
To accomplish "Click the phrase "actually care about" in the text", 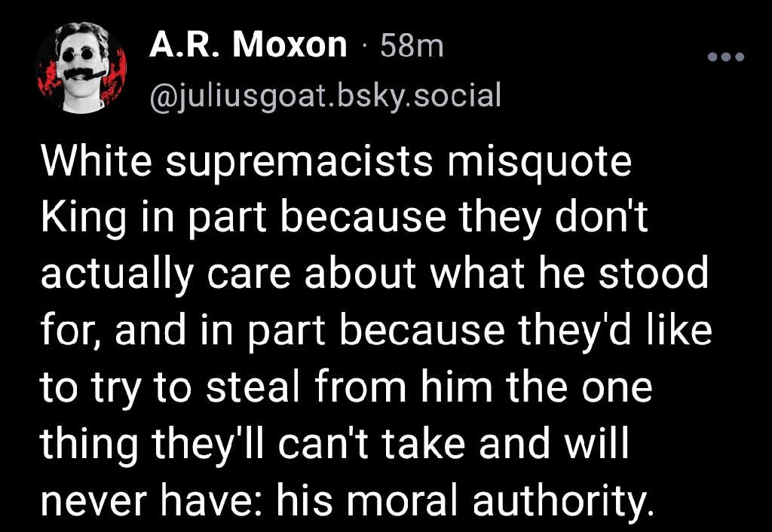I will pyautogui.click(x=228, y=274).
